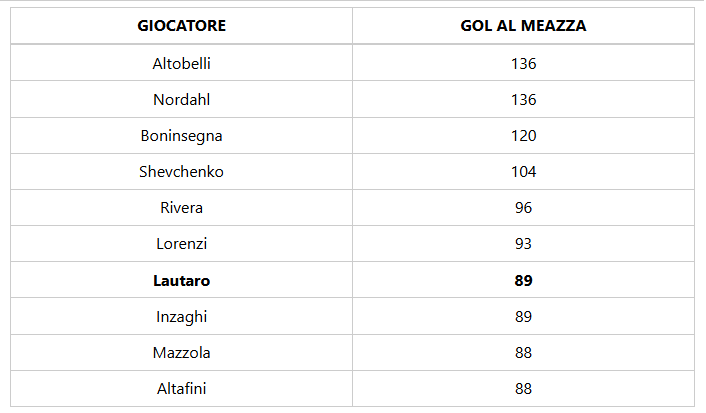706x413 pixels.
Task: Click the GOL AL MEAZZA header
Action: (x=523, y=26)
